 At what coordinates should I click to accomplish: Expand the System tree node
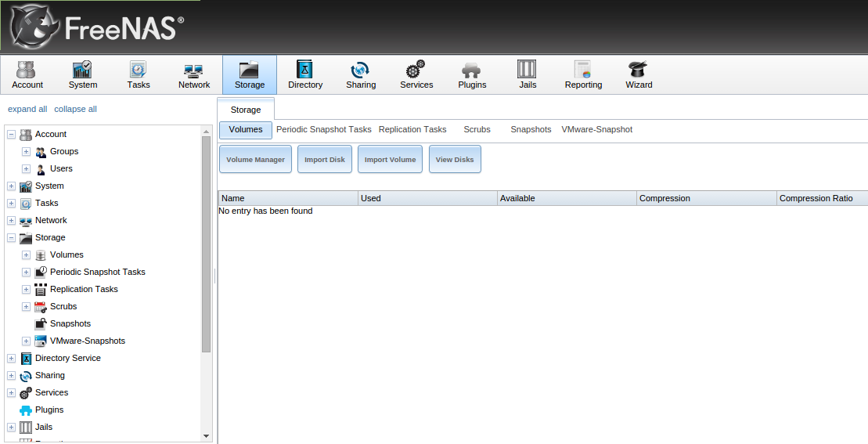[11, 186]
